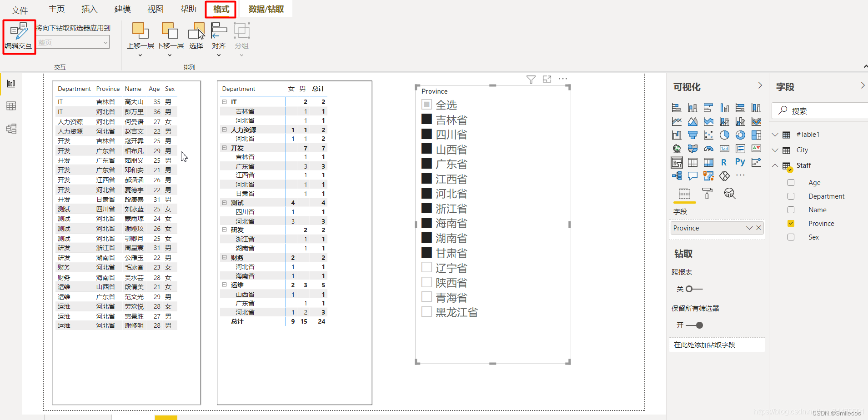The height and width of the screenshot is (420, 868).
Task: Expand the #Table1 table
Action: click(x=775, y=135)
